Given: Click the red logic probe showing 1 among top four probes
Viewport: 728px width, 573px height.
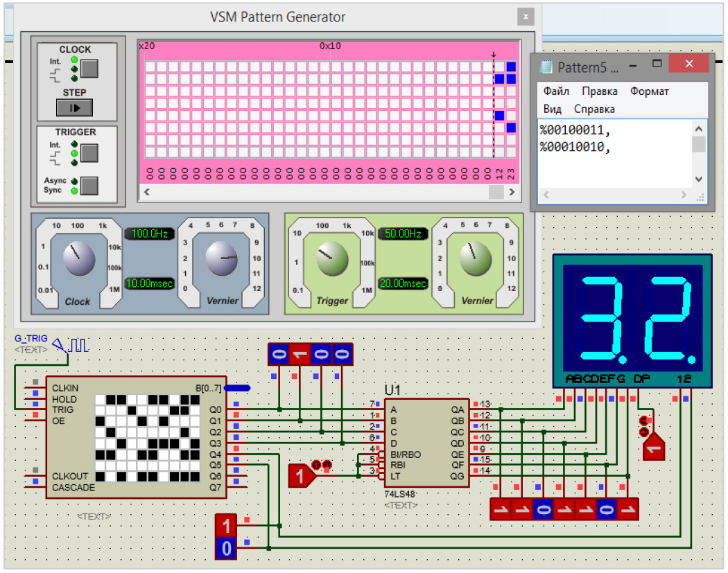Looking at the screenshot, I should click(300, 354).
